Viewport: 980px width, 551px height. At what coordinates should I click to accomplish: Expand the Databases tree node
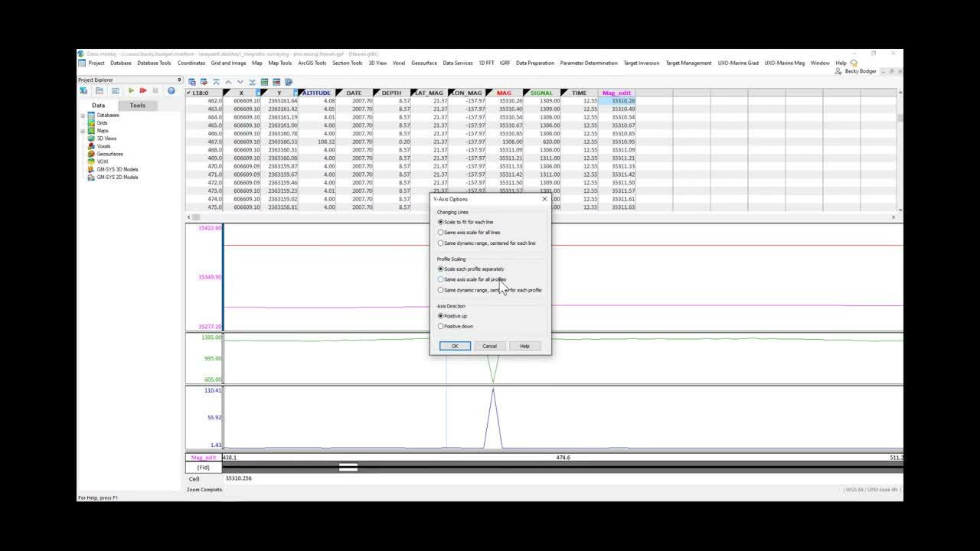pos(82,116)
